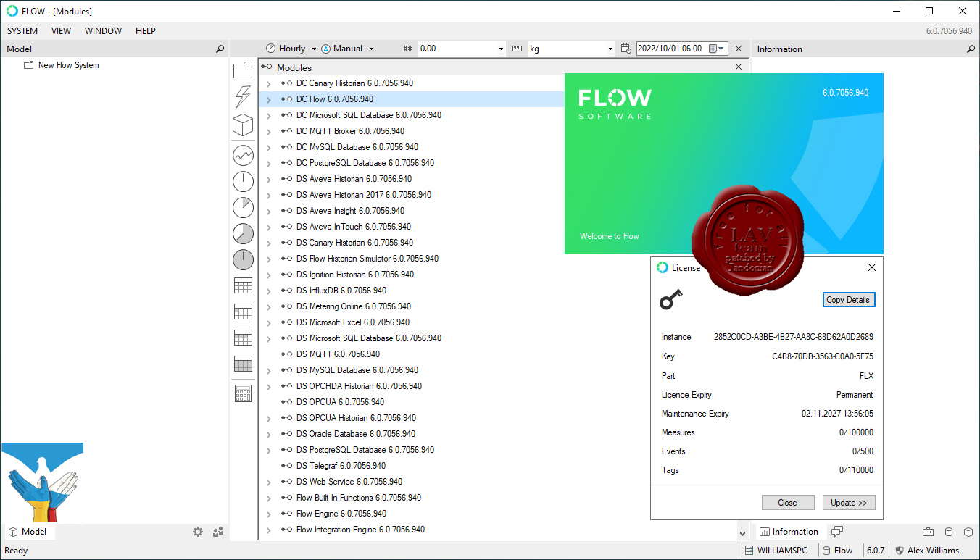Expand the DS Aveva Insight module

click(268, 211)
